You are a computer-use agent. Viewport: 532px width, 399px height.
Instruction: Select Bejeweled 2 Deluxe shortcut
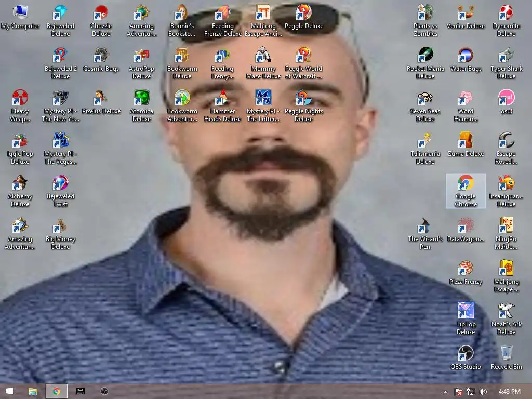(60, 63)
